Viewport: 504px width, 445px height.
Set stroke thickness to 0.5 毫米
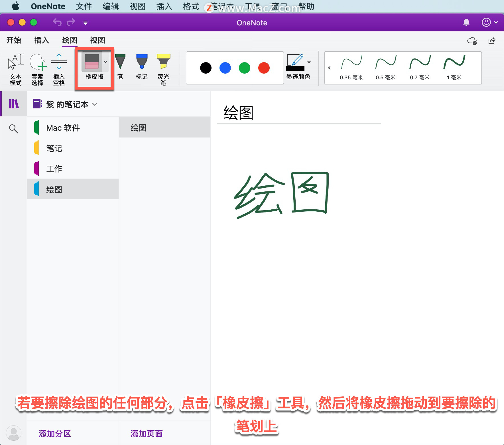pyautogui.click(x=386, y=68)
